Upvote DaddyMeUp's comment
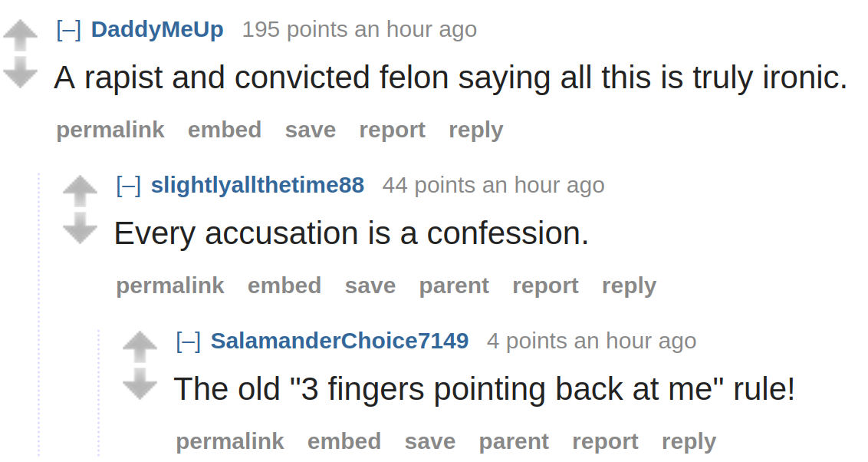This screenshot has height=462, width=868. (20, 35)
